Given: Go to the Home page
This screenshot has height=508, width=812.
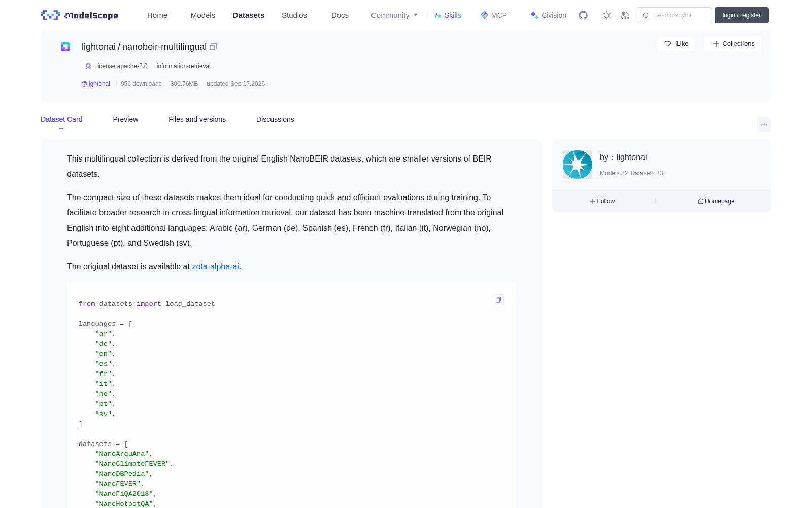Looking at the screenshot, I should 157,15.
